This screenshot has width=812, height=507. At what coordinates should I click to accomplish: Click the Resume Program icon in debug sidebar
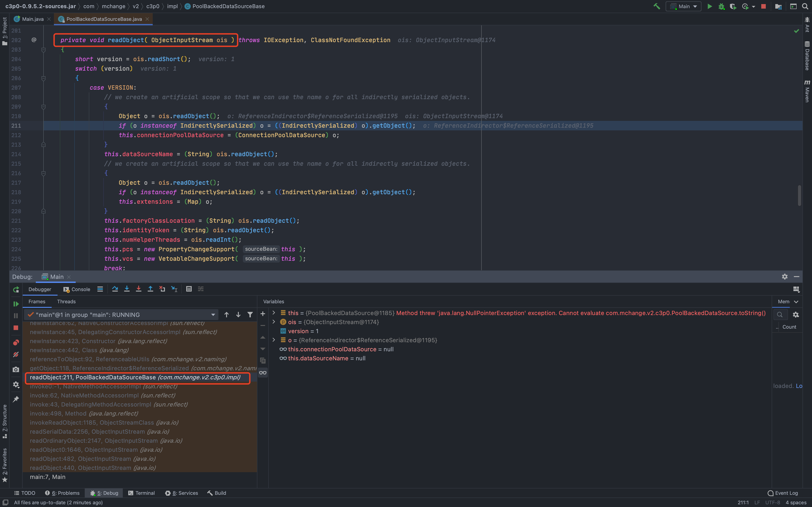click(16, 304)
